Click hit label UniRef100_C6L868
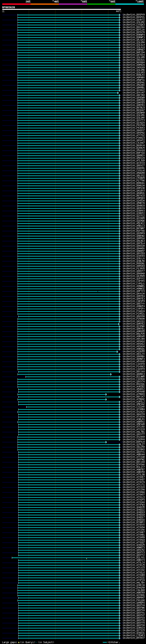Image resolution: width=146 pixels, height=644 pixels. point(134,590)
